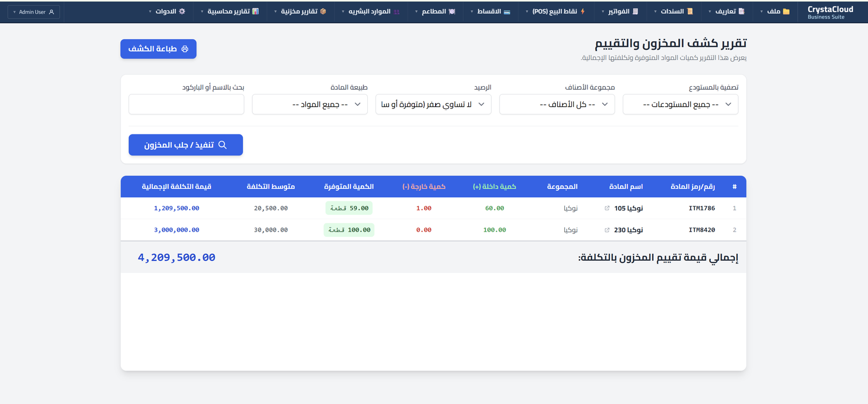The width and height of the screenshot is (868, 404).
Task: Expand the تقارير مخزنية menu arrow
Action: pos(276,11)
